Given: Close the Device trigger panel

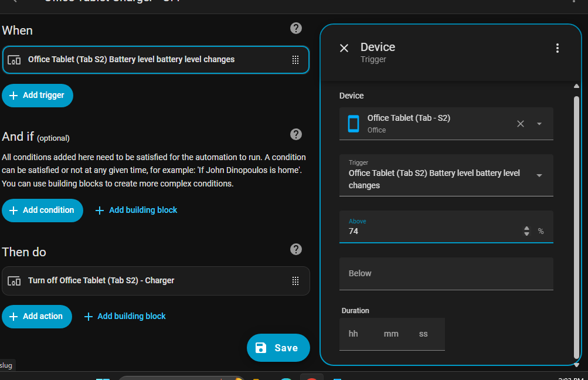Looking at the screenshot, I should pyautogui.click(x=344, y=48).
